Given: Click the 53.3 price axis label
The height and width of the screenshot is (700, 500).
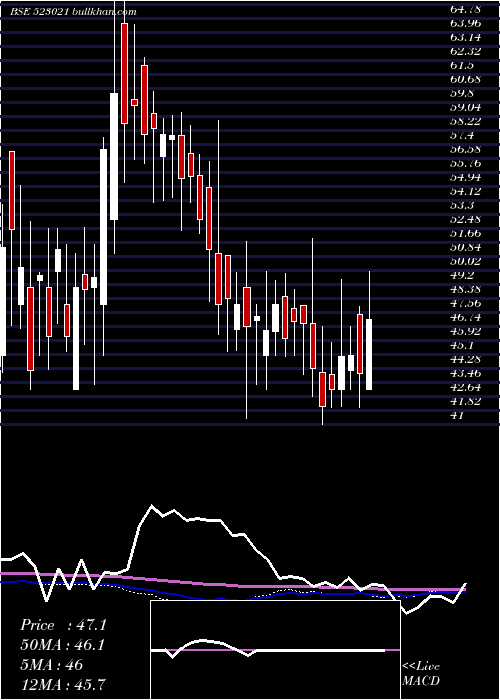Looking at the screenshot, I should click(x=461, y=205).
